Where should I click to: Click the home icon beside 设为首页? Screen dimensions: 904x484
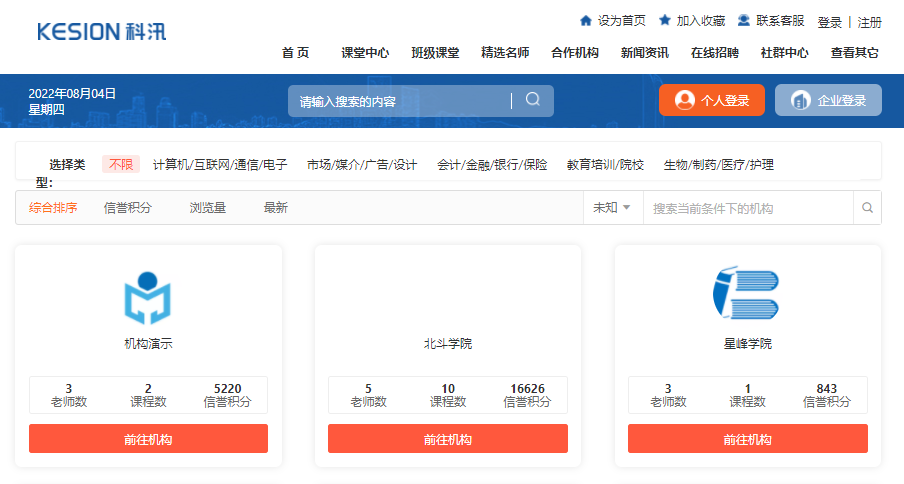point(586,21)
